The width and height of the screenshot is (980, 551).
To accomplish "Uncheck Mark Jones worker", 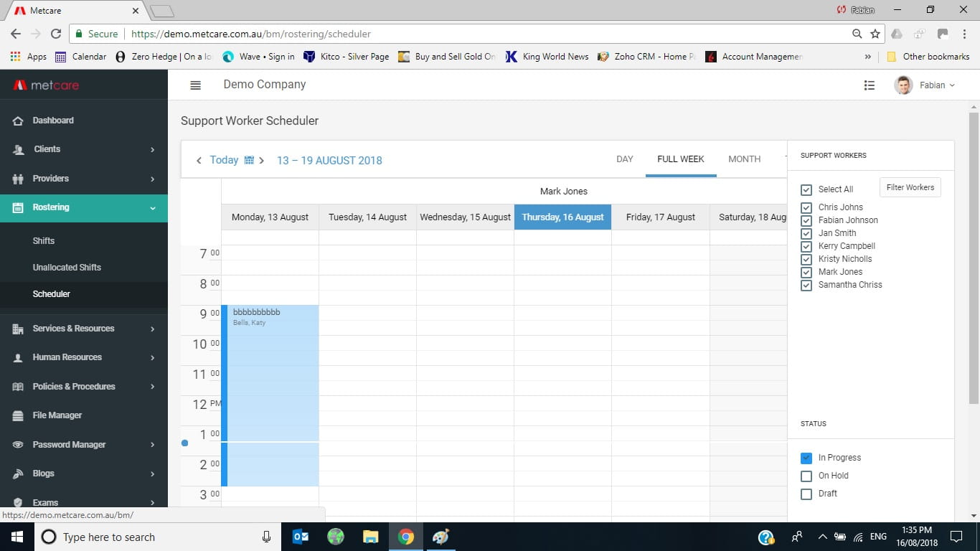I will click(806, 272).
